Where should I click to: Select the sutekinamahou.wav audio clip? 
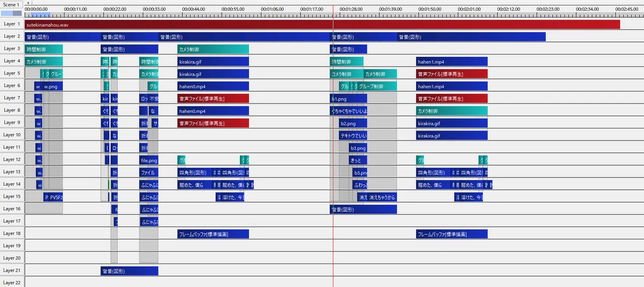click(323, 25)
